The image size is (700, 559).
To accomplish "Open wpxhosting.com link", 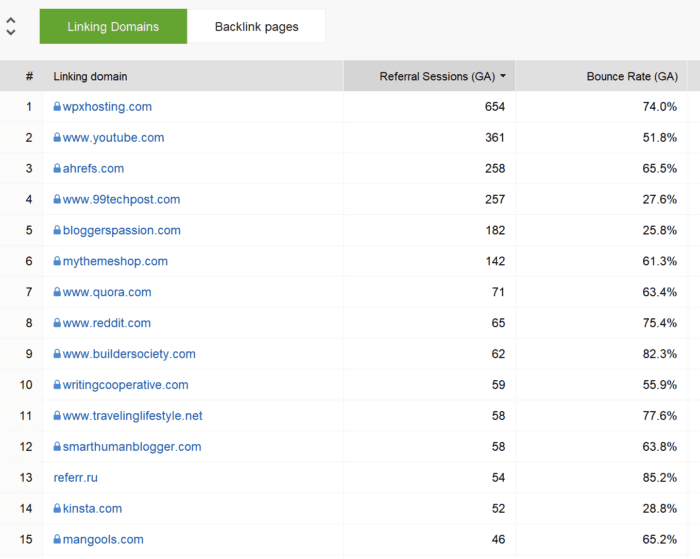I will (x=107, y=107).
